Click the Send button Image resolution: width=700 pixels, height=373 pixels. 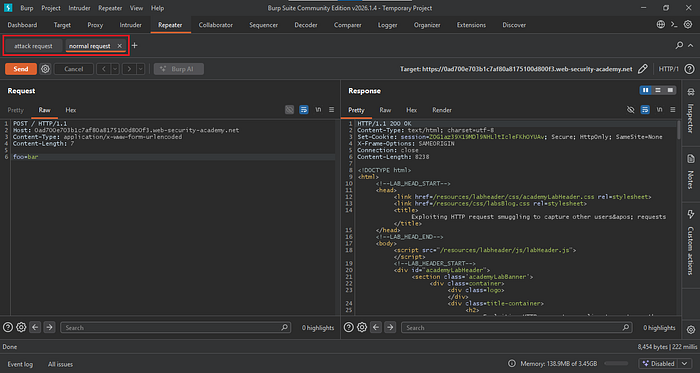click(21, 69)
